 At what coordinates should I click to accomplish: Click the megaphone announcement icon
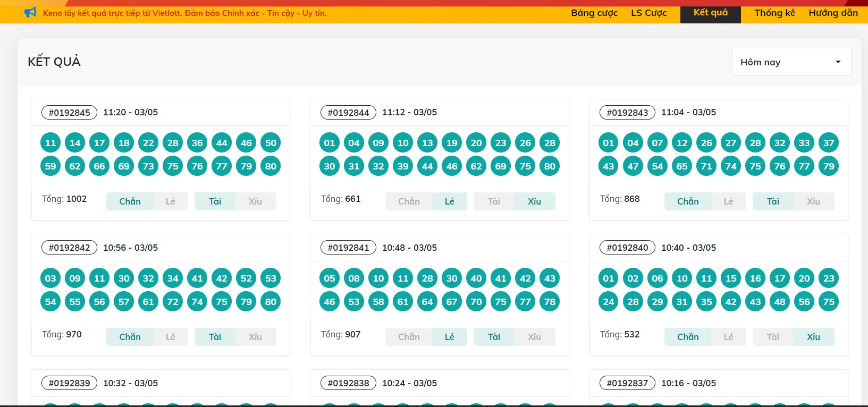point(30,12)
